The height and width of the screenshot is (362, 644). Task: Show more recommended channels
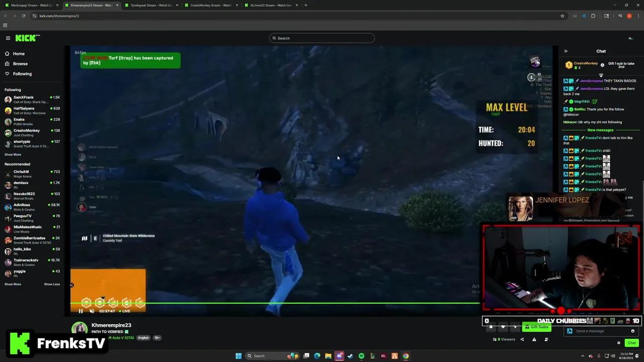(13, 284)
